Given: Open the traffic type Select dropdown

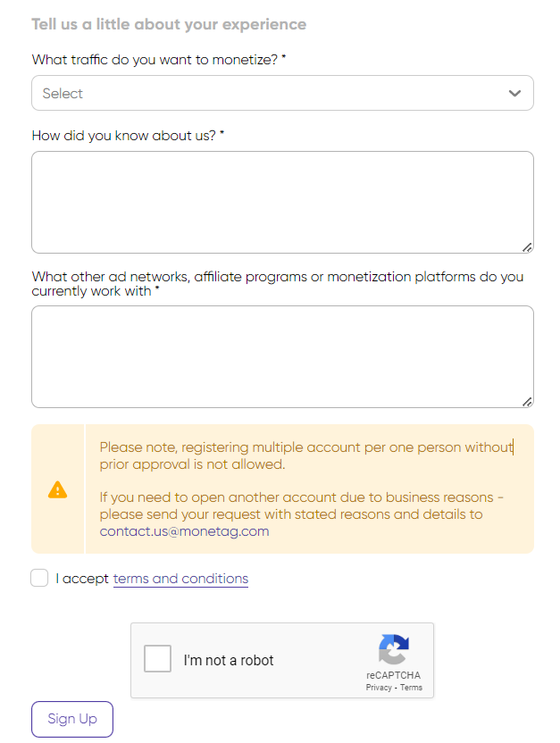Looking at the screenshot, I should point(268,93).
